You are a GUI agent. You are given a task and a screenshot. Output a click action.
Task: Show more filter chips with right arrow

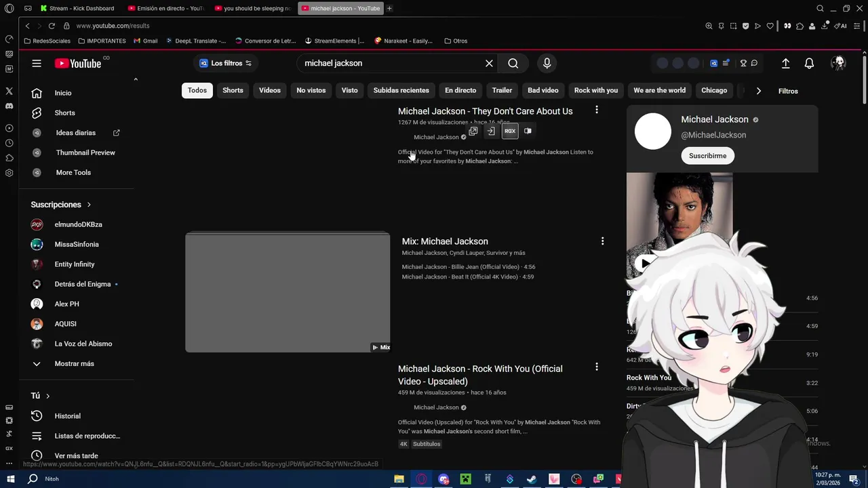[758, 91]
